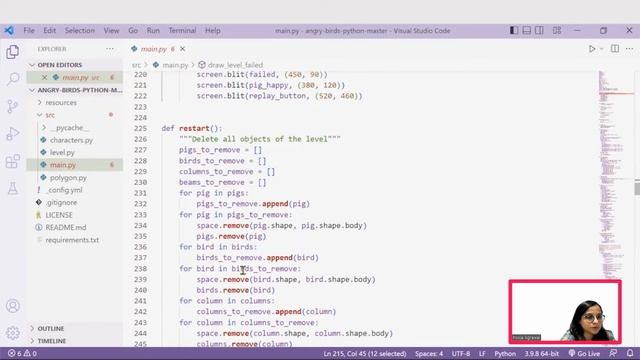640x360 pixels.
Task: Open the Testing flask view
Action: 13,188
